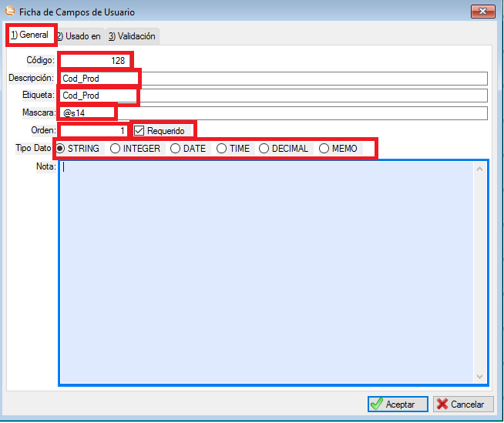Set data type to DECIMAL
This screenshot has width=504, height=423.
(264, 149)
